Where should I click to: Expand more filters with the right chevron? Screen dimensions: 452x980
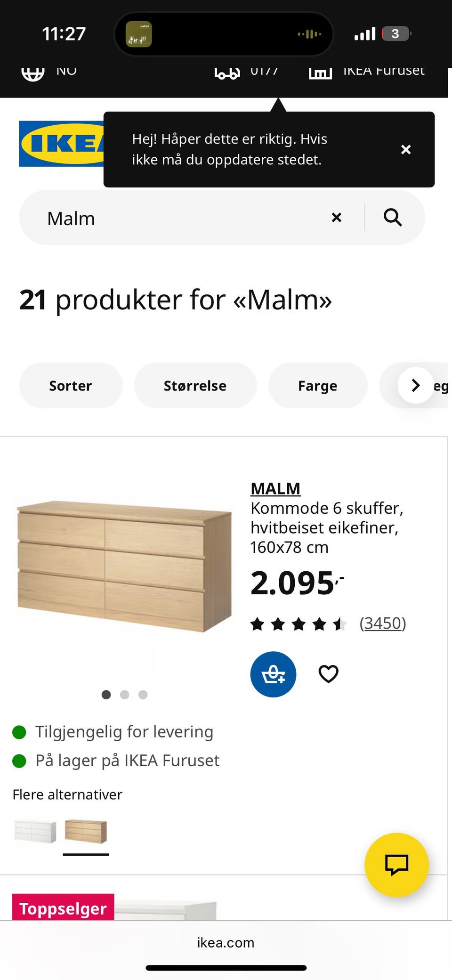[415, 385]
